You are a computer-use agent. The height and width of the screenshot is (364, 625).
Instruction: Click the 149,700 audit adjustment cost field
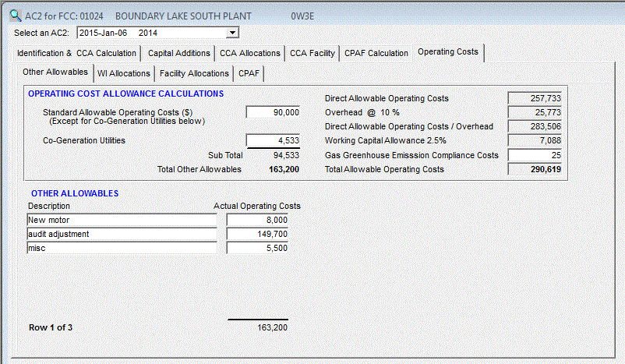click(259, 234)
